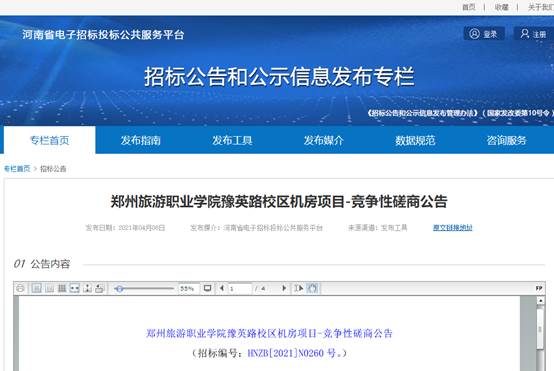This screenshot has height=371, width=554.
Task: Open the 原文链接地址 link
Action: [453, 228]
